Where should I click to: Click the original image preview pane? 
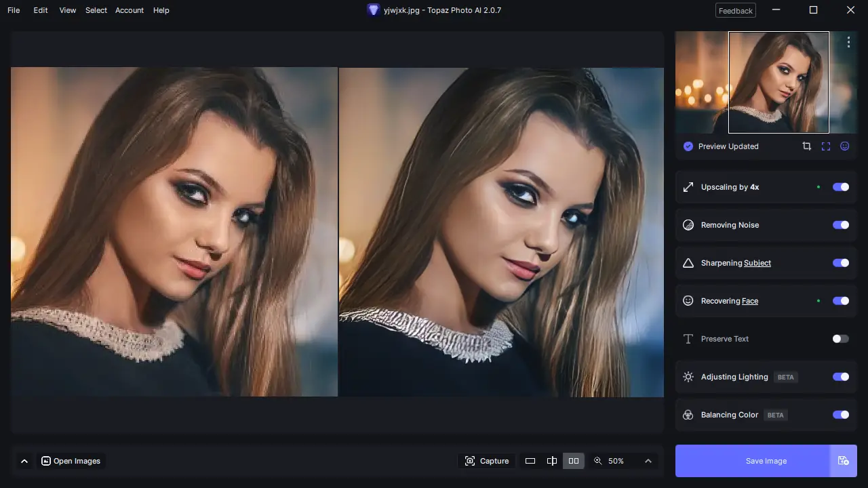(174, 232)
